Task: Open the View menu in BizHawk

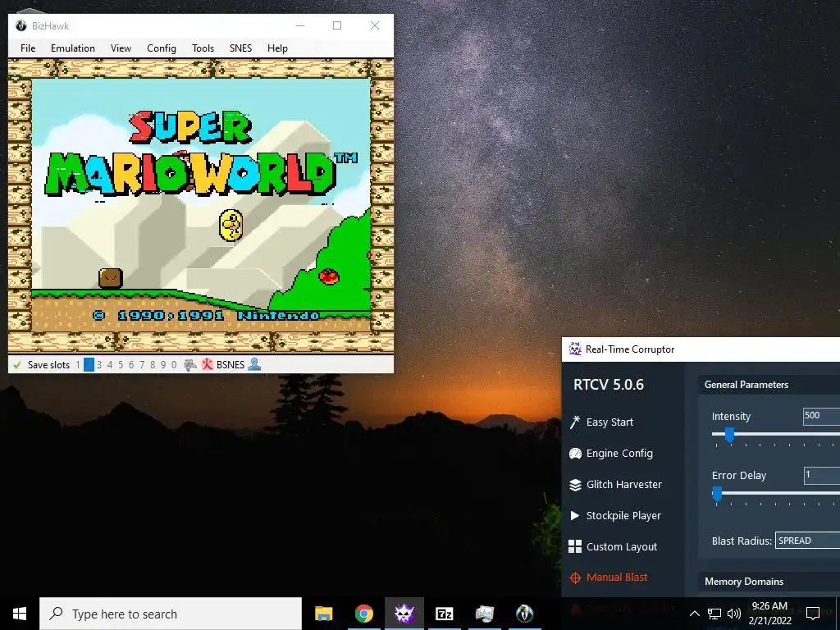Action: [121, 48]
